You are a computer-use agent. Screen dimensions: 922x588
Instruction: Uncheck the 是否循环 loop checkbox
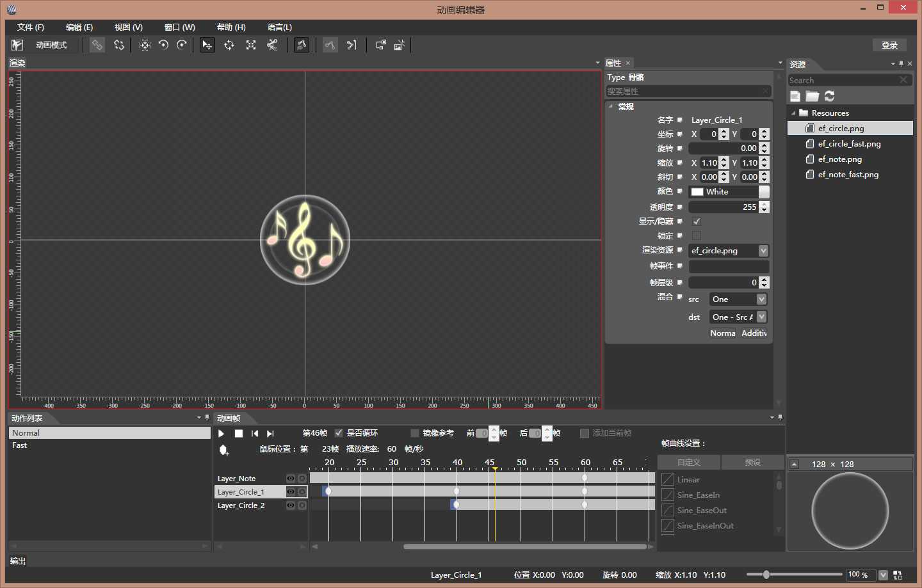click(339, 433)
